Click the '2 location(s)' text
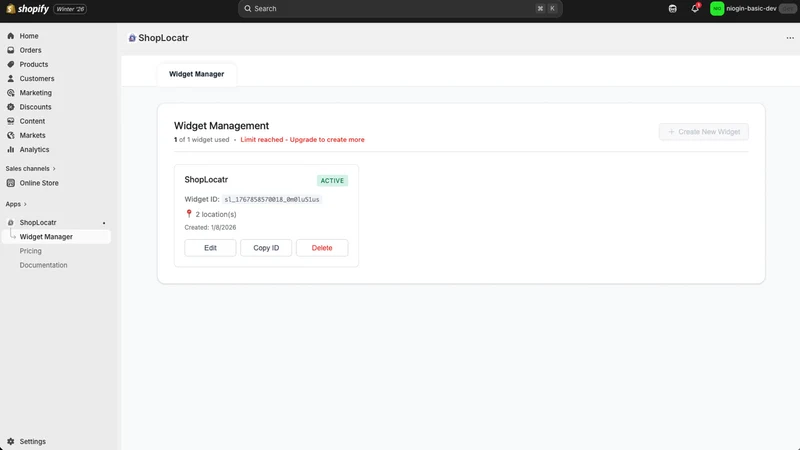The width and height of the screenshot is (800, 450). point(216,214)
